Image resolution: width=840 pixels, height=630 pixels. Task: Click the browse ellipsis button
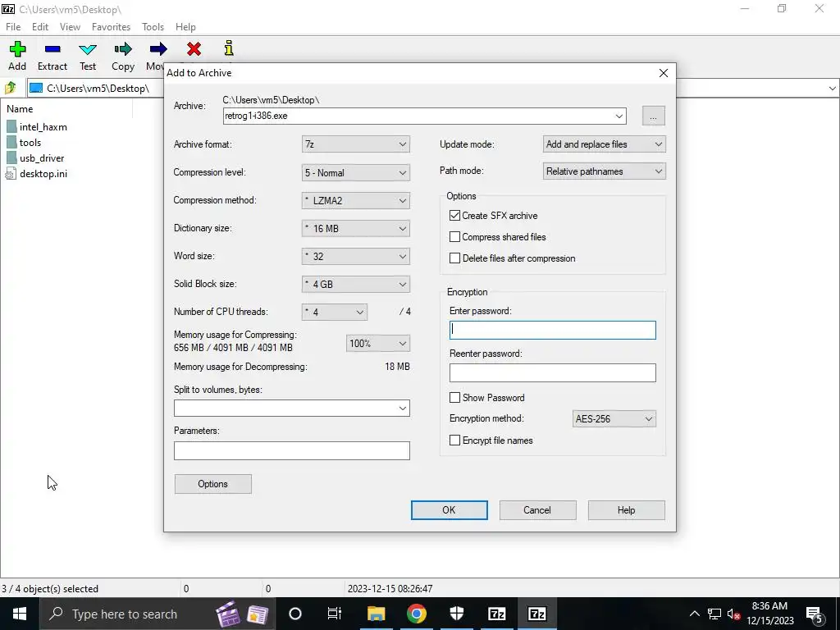tap(654, 116)
